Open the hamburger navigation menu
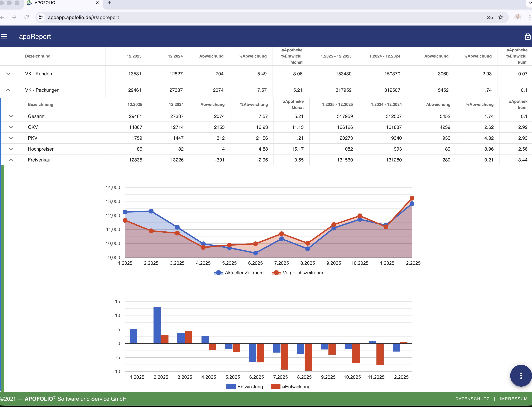Screen dimensions: 532x407 (4, 37)
